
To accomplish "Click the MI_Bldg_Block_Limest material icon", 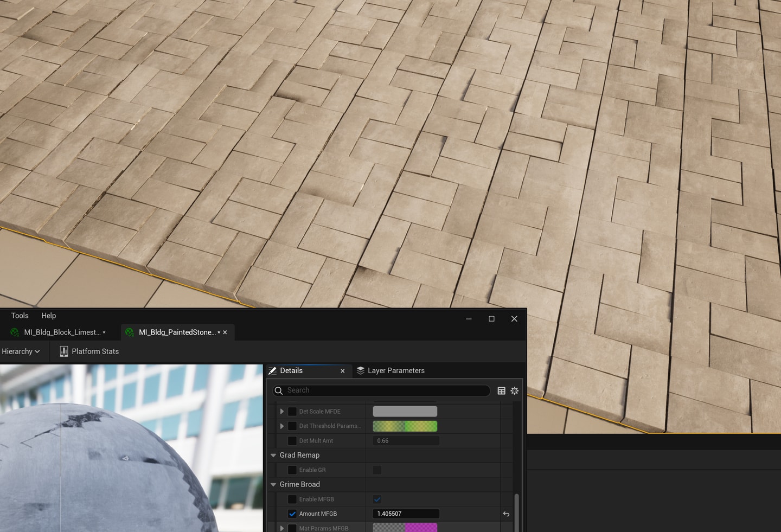I will coord(15,332).
